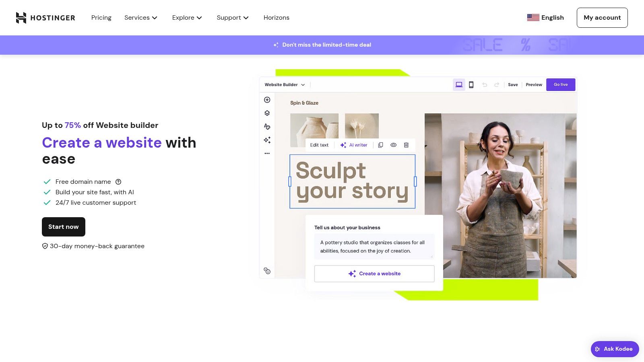Click the redo arrow in builder toolbar
Image resolution: width=644 pixels, height=362 pixels.
tap(497, 84)
